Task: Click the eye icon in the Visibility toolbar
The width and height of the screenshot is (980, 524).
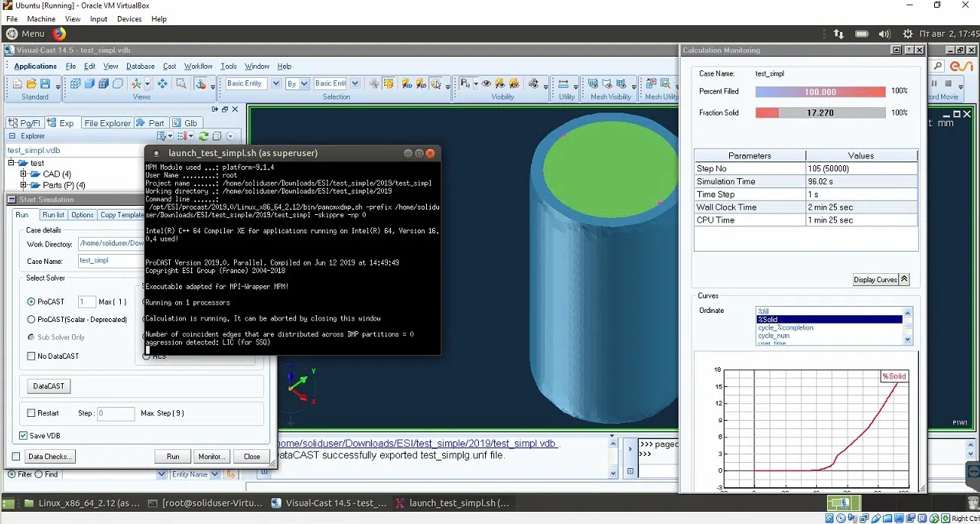Action: click(x=486, y=84)
